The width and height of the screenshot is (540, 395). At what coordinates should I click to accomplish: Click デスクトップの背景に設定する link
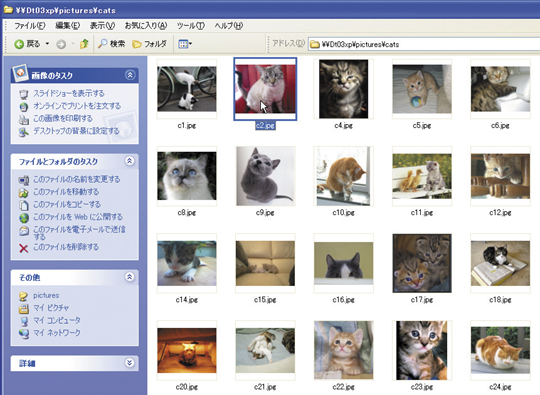(x=76, y=131)
